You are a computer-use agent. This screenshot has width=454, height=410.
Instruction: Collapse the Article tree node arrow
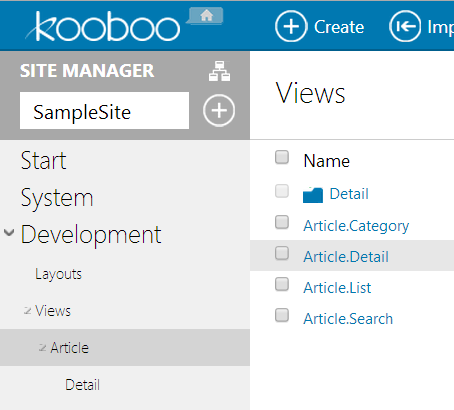pos(42,348)
